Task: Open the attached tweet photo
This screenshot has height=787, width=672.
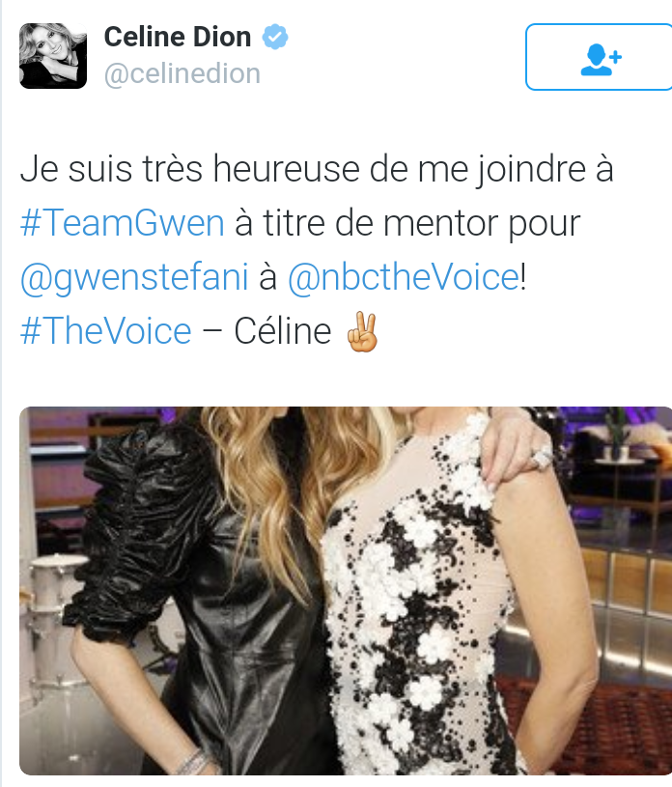Action: pos(346,591)
